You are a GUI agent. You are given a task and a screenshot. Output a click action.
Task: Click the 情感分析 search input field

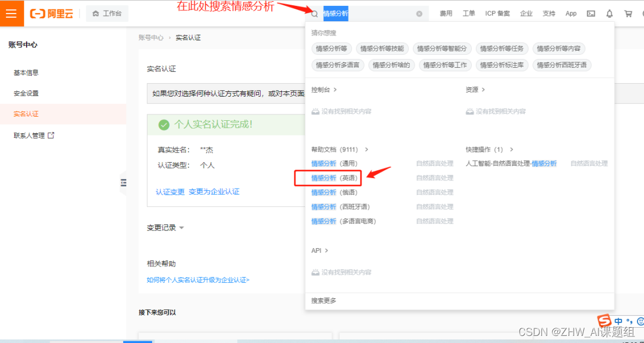click(x=369, y=14)
